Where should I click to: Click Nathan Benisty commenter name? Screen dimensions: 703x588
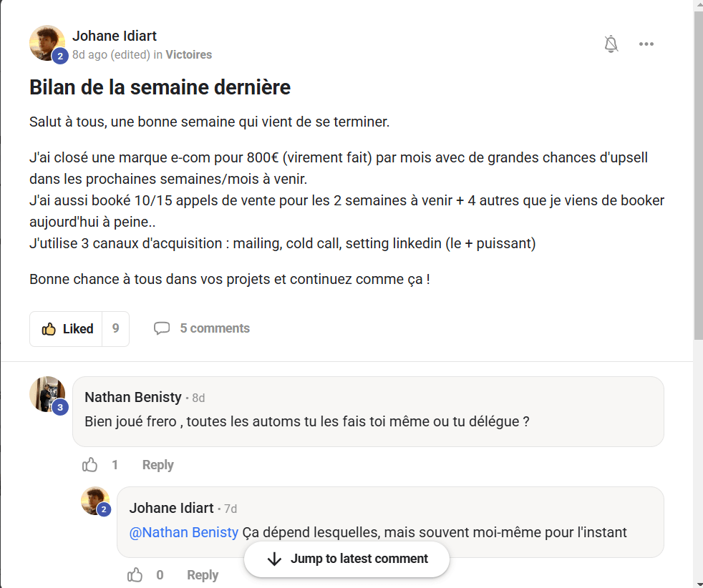click(x=133, y=397)
